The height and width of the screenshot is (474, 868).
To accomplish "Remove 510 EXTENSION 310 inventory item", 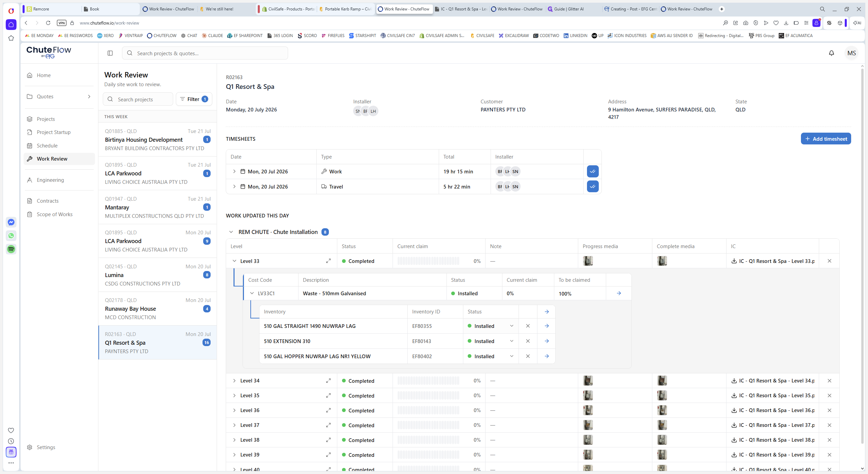I will coord(528,341).
